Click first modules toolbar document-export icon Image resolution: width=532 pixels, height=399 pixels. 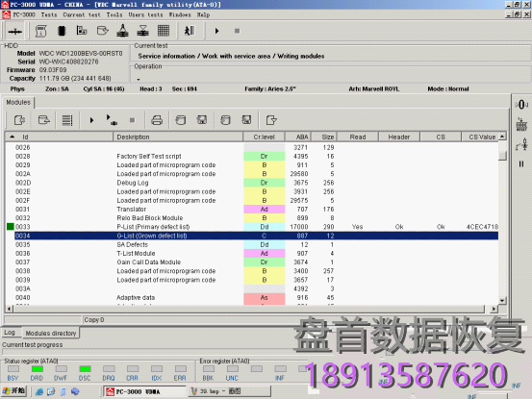pos(19,120)
